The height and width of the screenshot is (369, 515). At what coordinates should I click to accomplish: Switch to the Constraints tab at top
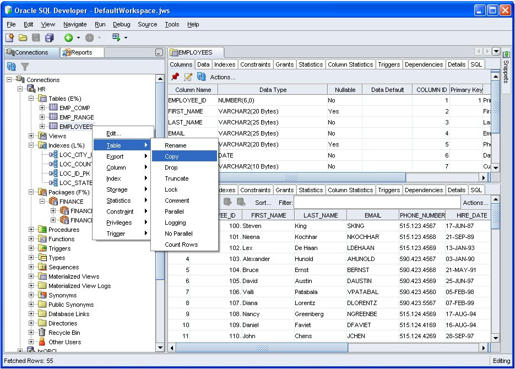[255, 64]
